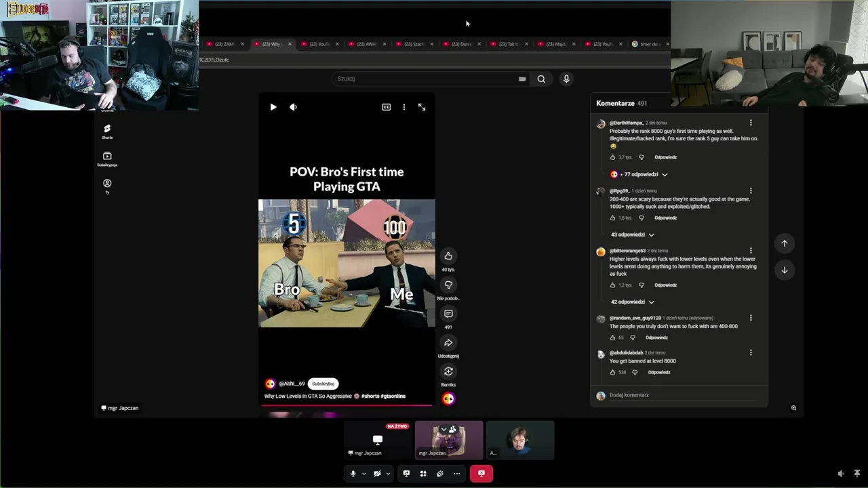Like the Short with thumbs-up icon

coord(448,256)
